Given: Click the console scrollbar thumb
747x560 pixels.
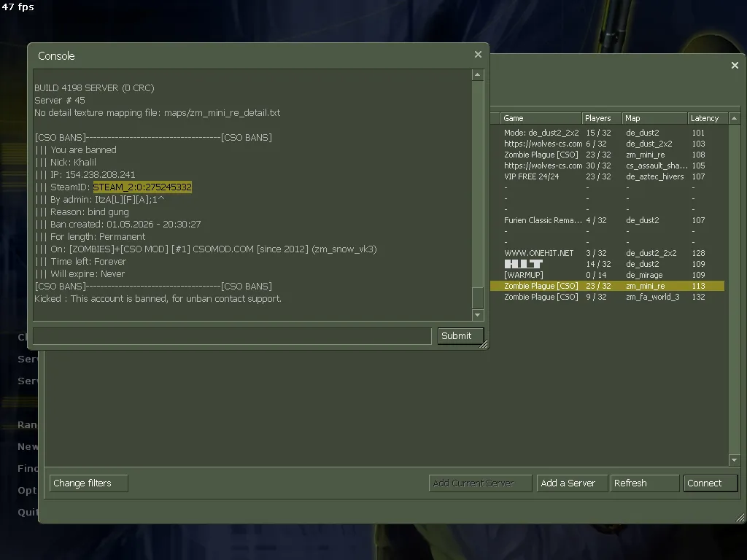Looking at the screenshot, I should pyautogui.click(x=477, y=298).
